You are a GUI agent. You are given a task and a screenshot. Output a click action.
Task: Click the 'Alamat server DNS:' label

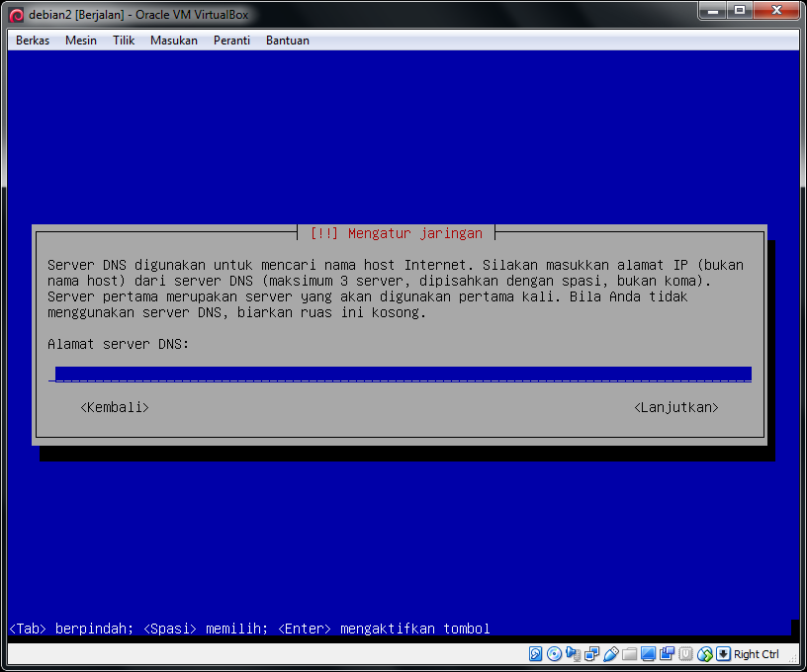coord(119,344)
